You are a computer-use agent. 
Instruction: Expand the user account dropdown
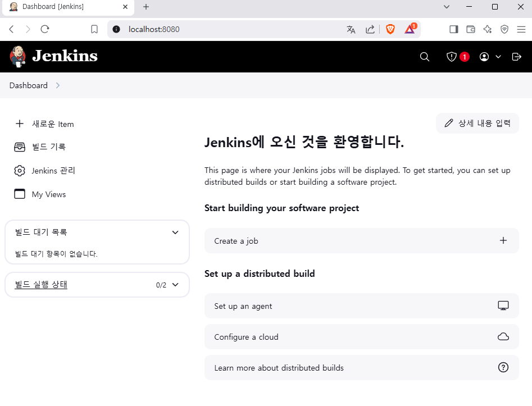(x=490, y=57)
